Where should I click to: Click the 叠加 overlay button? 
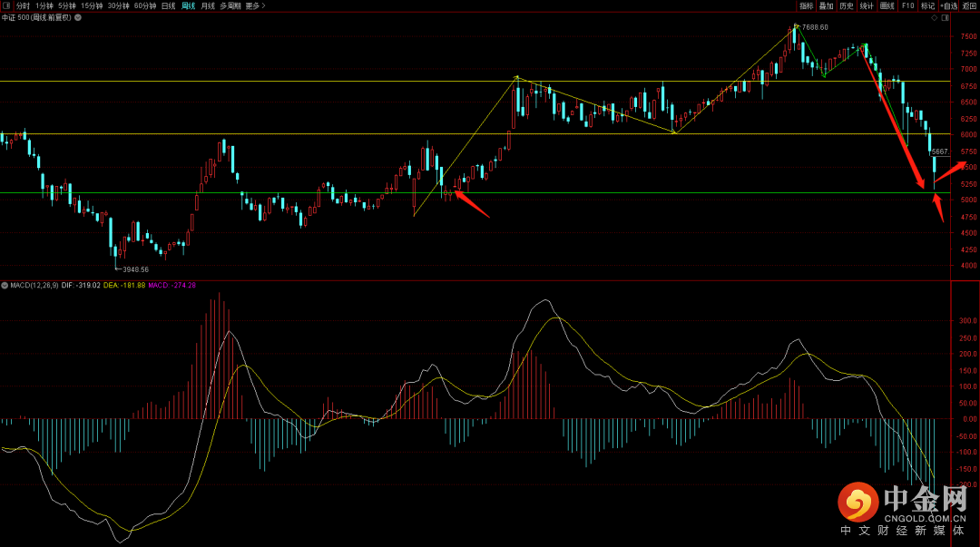click(826, 5)
